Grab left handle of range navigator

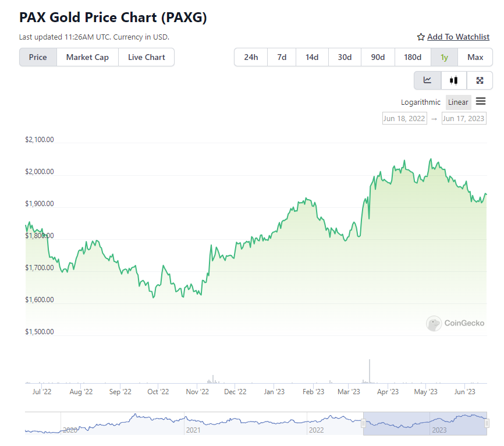point(364,423)
